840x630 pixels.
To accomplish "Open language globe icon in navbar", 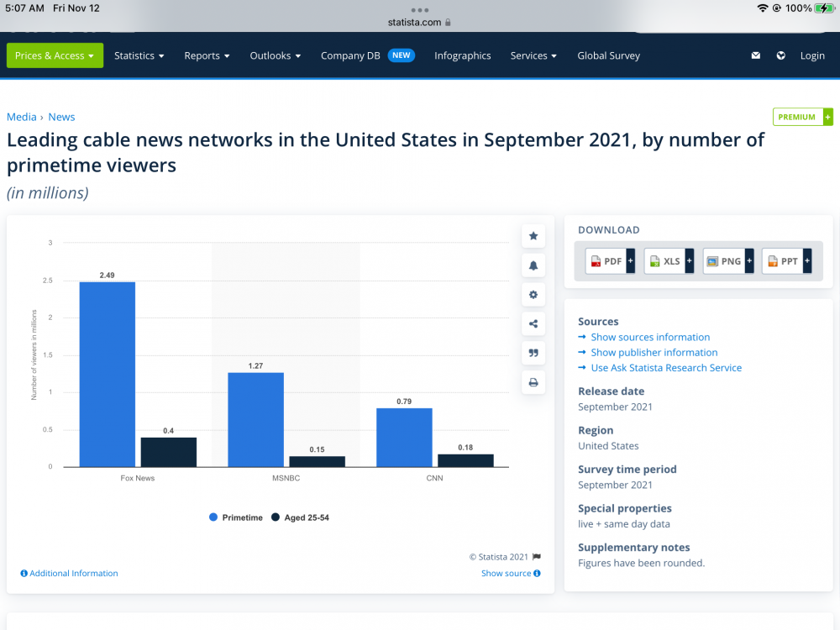I will (x=780, y=55).
